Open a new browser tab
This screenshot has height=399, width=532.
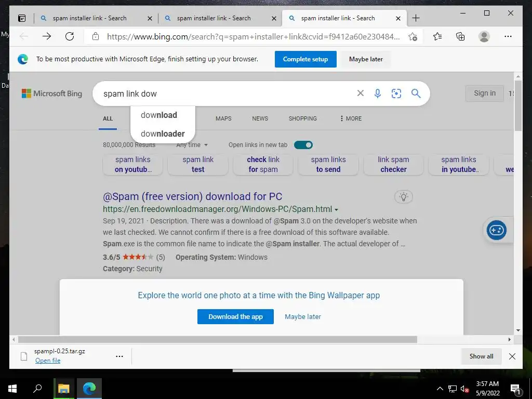click(416, 18)
